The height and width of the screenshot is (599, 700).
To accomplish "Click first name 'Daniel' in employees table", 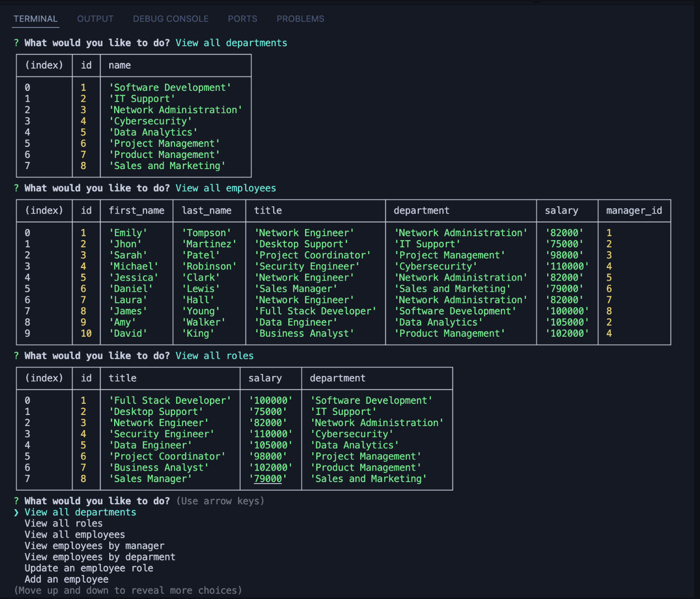I will pos(131,288).
